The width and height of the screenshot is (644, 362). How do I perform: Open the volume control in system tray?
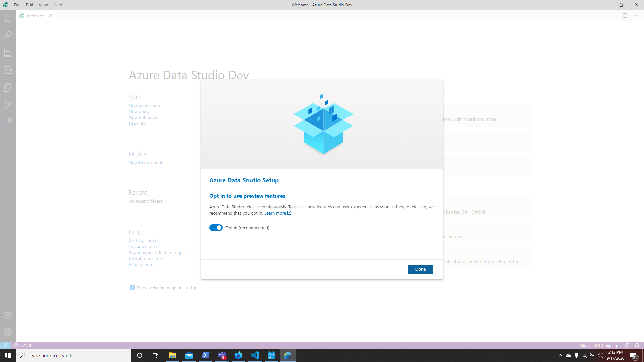pyautogui.click(x=601, y=355)
